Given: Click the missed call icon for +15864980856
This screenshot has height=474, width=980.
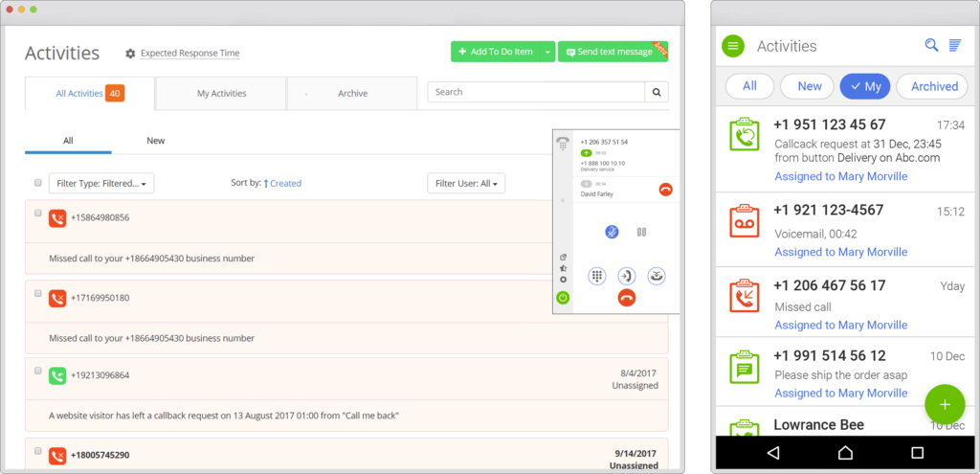Looking at the screenshot, I should (x=57, y=218).
